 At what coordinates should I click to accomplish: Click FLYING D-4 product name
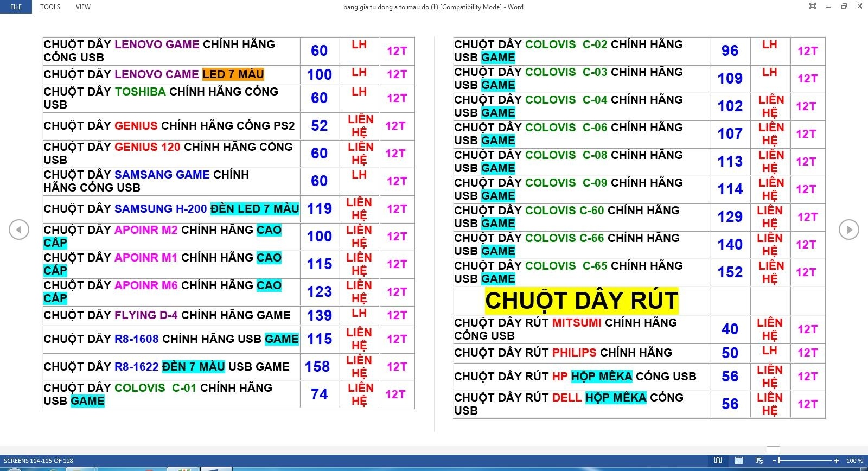146,315
